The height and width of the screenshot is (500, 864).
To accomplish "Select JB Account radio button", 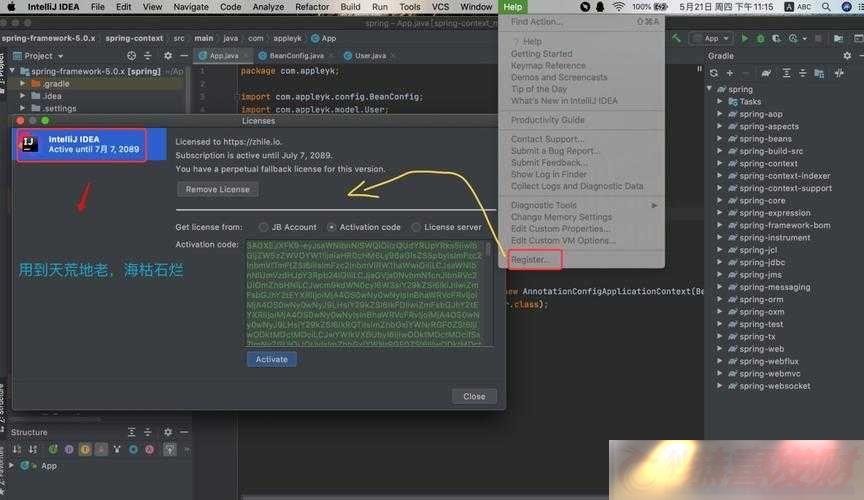I will (263, 227).
